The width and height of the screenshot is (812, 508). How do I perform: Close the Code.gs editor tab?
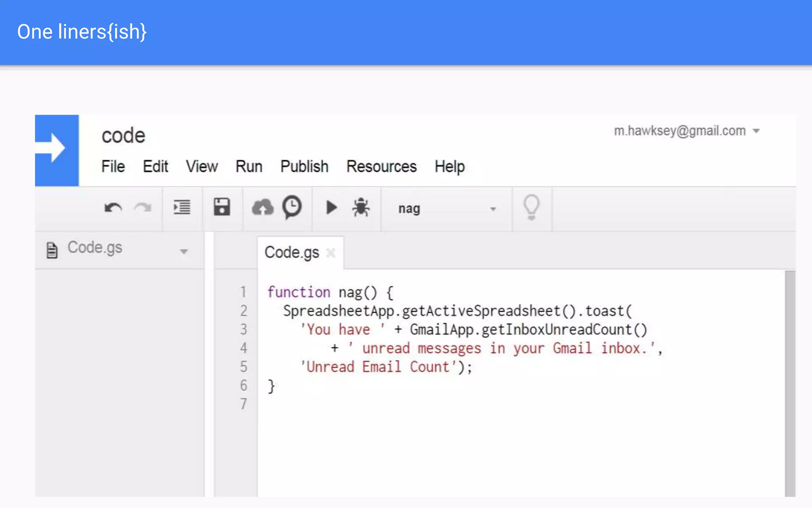point(331,252)
